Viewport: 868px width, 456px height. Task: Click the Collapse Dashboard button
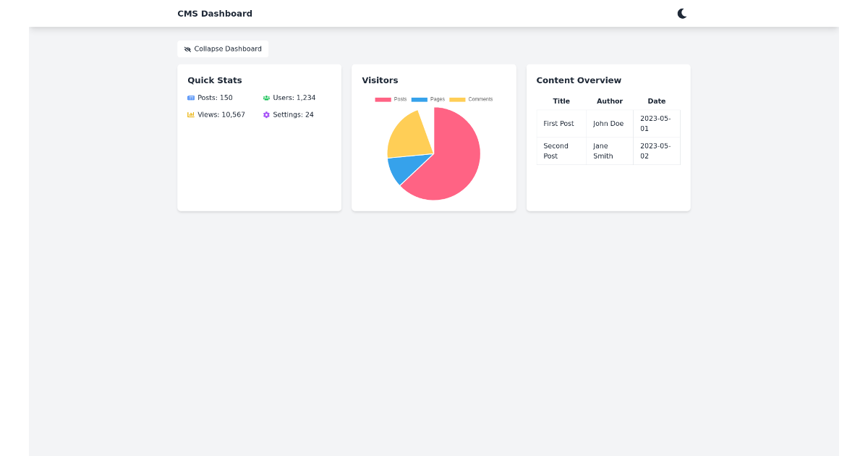click(222, 48)
